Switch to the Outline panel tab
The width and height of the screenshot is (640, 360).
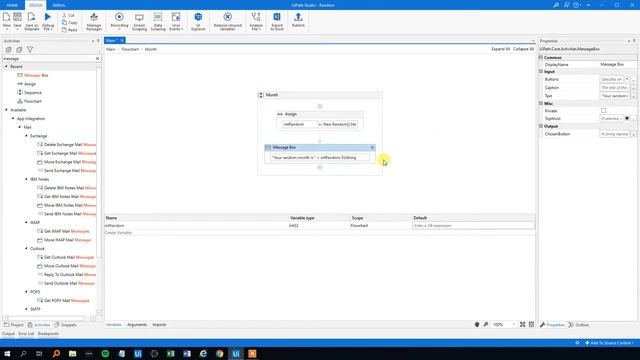(579, 325)
